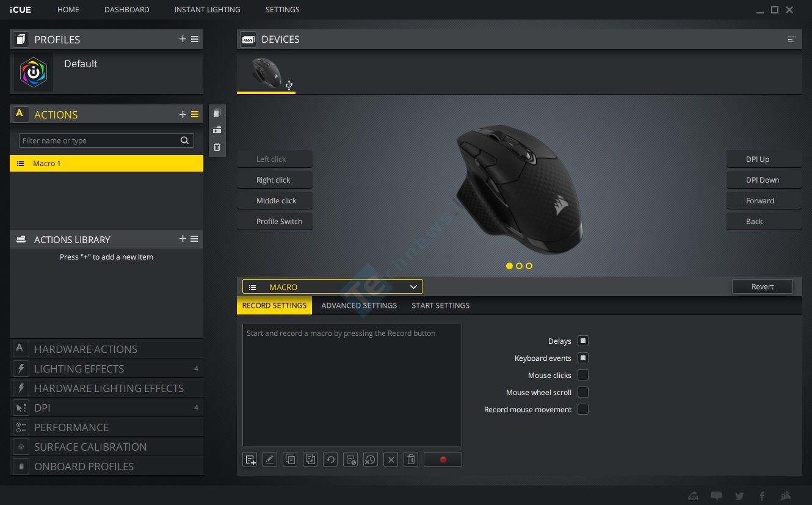Select the third mouse view dot
The image size is (812, 505).
tap(529, 266)
